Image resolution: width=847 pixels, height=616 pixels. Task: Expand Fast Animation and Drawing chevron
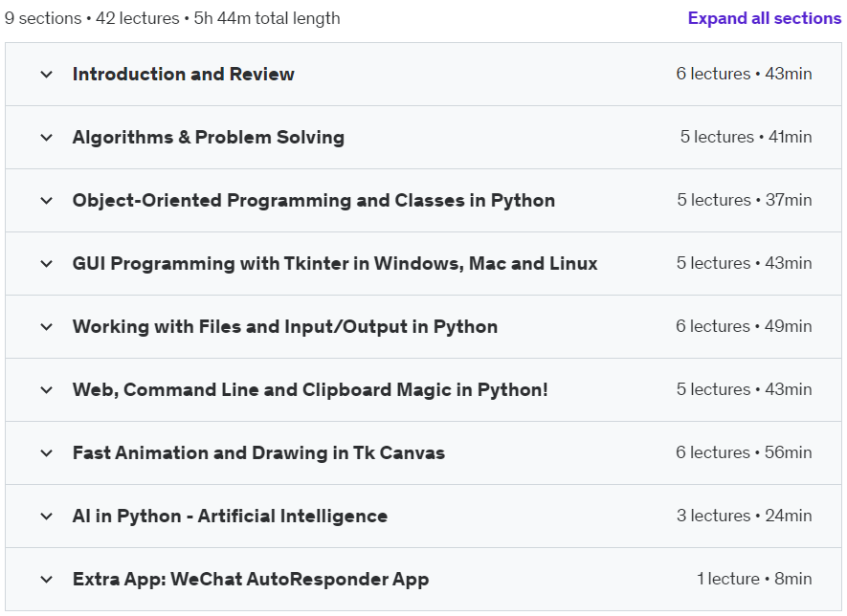[x=47, y=453]
